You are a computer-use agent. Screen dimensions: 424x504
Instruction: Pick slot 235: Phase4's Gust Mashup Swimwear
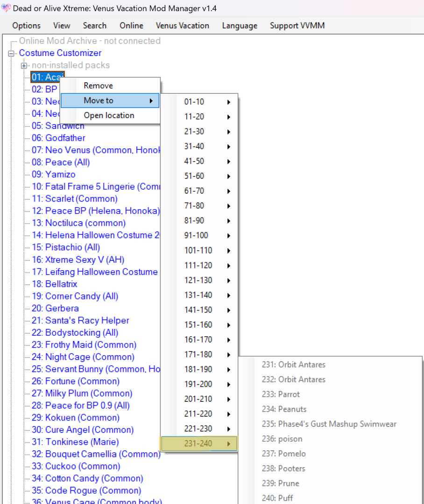click(x=329, y=424)
